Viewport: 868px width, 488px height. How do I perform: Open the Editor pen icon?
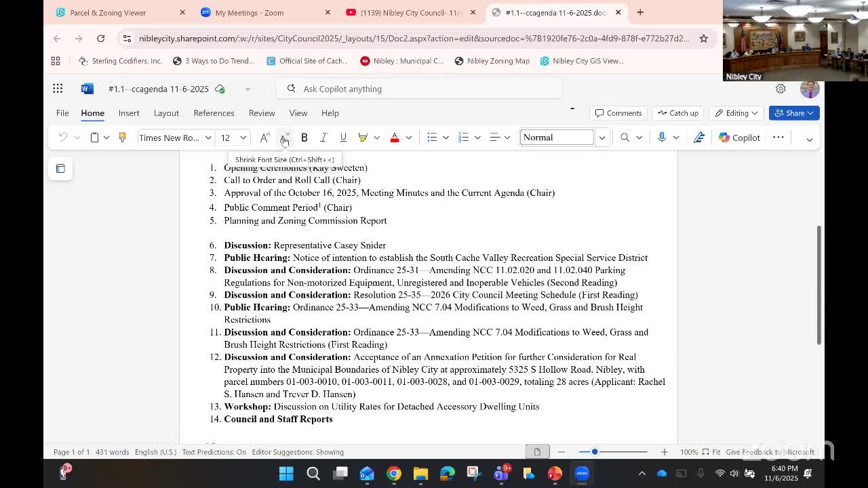699,138
